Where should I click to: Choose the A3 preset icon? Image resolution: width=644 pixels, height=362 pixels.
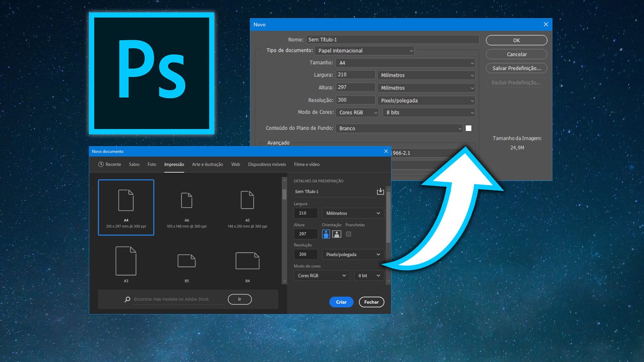point(126,261)
